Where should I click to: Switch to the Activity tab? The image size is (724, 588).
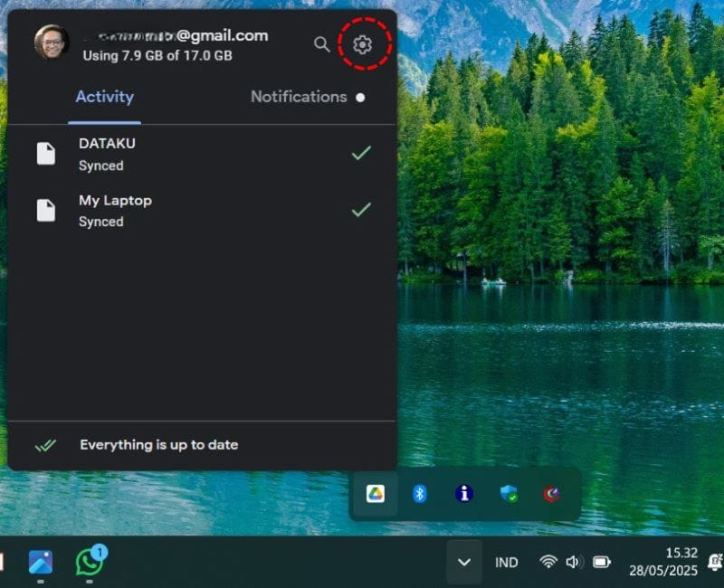[x=105, y=97]
